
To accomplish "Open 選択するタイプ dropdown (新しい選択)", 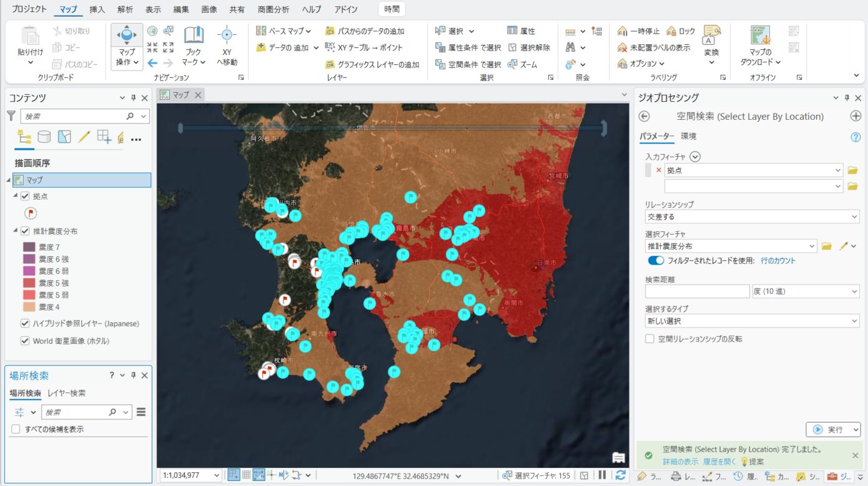I will (752, 321).
